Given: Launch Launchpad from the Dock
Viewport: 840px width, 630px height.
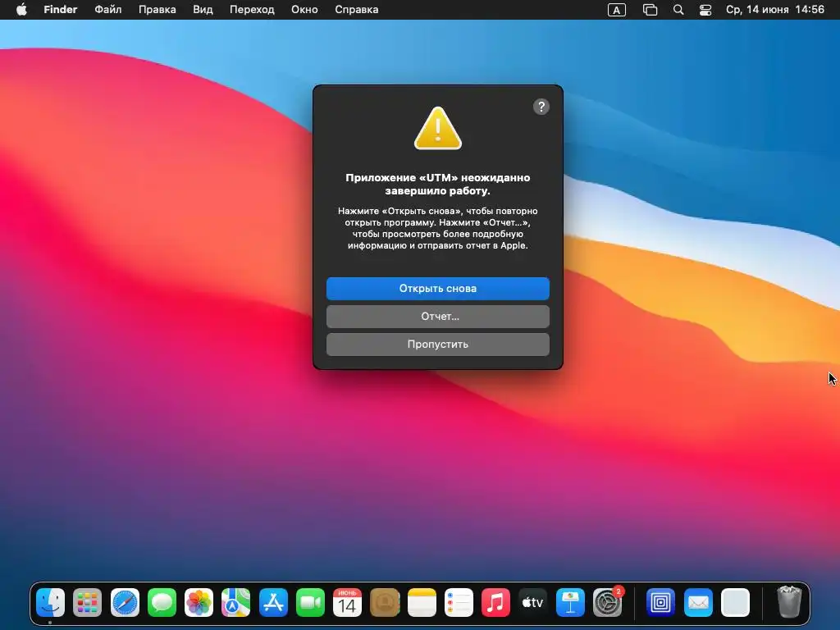Looking at the screenshot, I should pyautogui.click(x=87, y=602).
